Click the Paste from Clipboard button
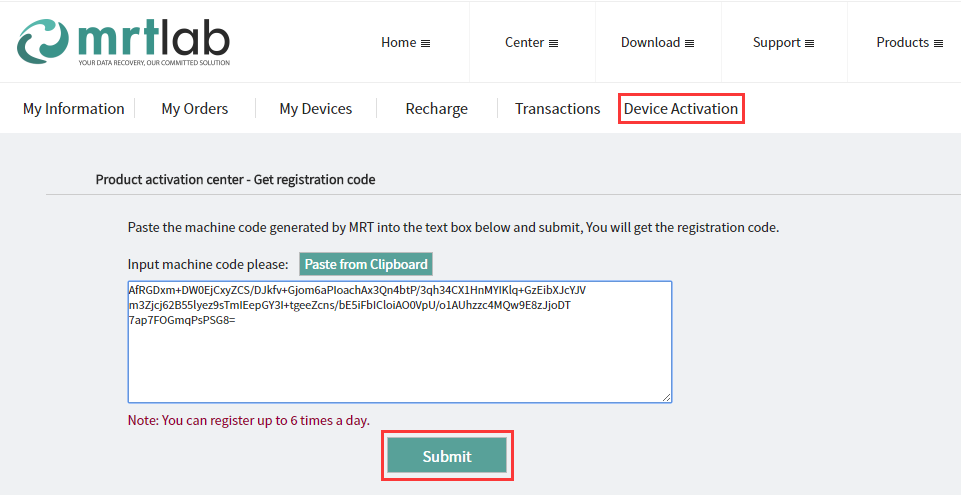The height and width of the screenshot is (495, 961). [x=366, y=264]
